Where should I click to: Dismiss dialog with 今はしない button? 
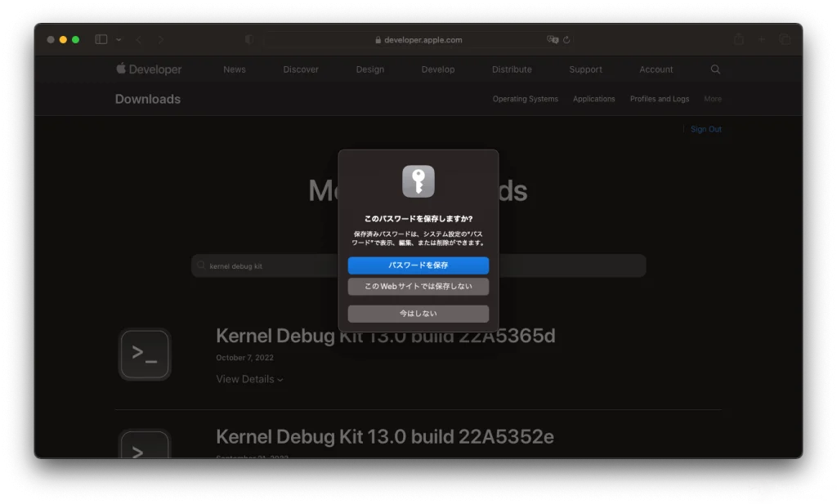coord(418,314)
